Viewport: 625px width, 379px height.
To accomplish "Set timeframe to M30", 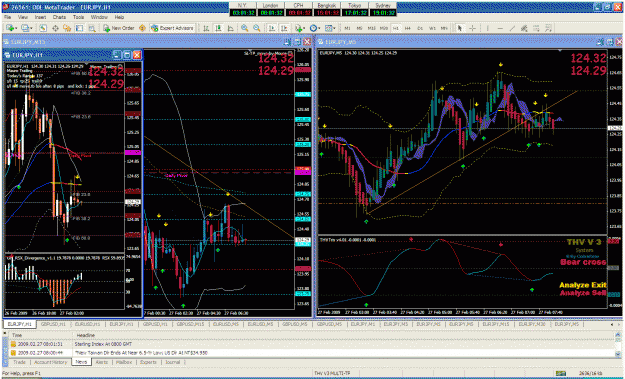I will 383,28.
